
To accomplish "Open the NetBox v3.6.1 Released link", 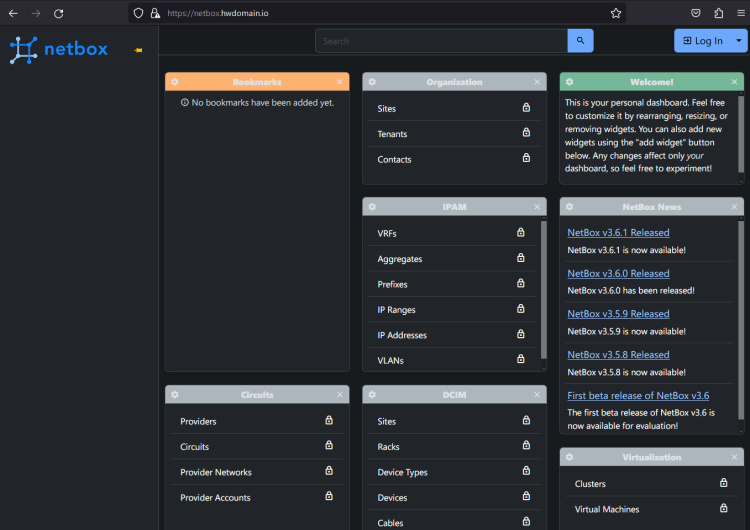I will [x=618, y=233].
